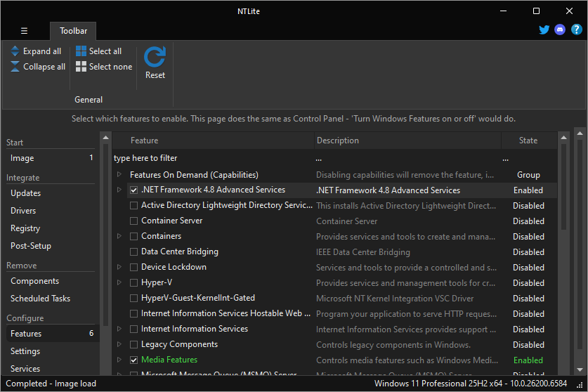Go to the Components page

pos(34,281)
